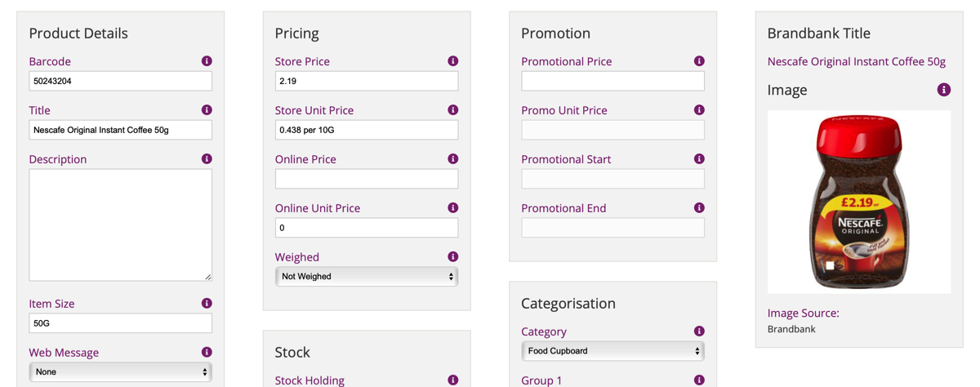Open the Weighed dropdown

[366, 277]
